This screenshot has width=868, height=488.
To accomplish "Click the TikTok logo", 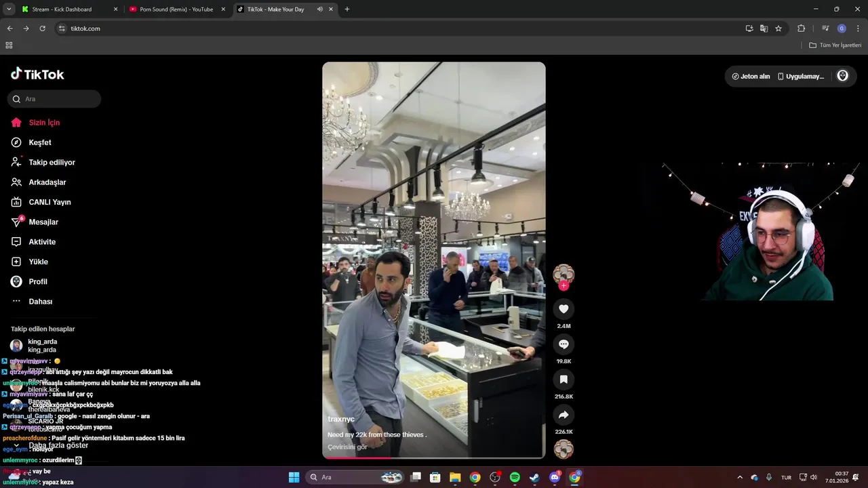I will click(37, 74).
